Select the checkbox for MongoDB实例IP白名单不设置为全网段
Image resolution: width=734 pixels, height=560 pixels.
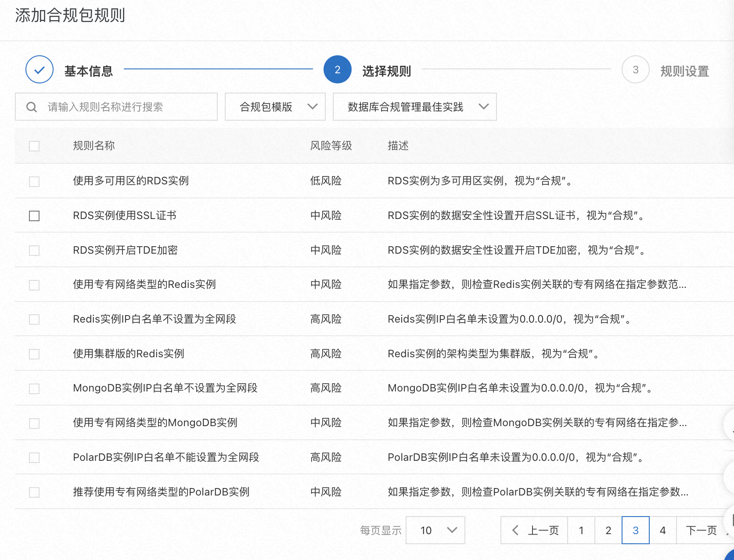click(x=34, y=389)
